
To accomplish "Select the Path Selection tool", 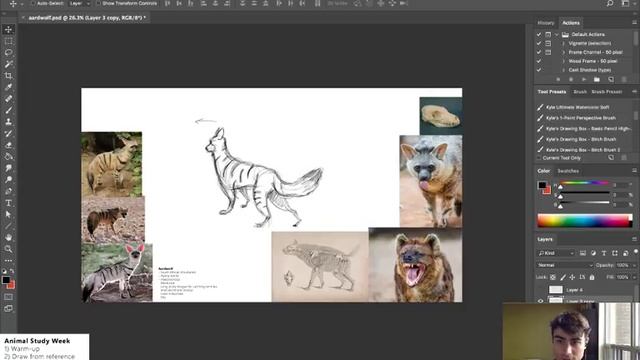I will click(x=8, y=214).
